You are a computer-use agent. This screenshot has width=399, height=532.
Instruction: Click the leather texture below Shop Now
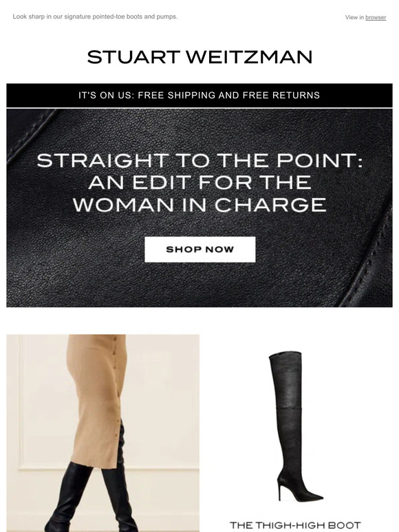pyautogui.click(x=199, y=285)
